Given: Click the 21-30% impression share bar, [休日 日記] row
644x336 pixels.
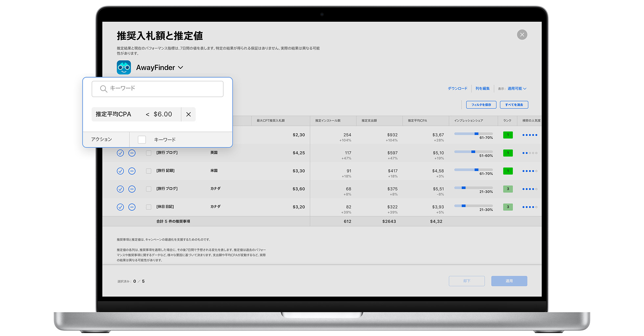Looking at the screenshot, I should coord(473,206).
